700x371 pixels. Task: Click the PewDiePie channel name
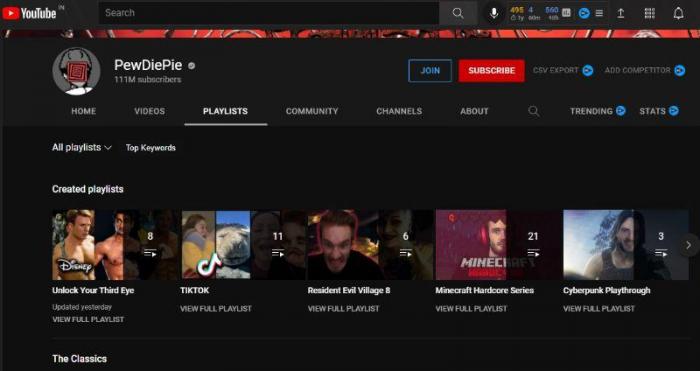coord(148,65)
